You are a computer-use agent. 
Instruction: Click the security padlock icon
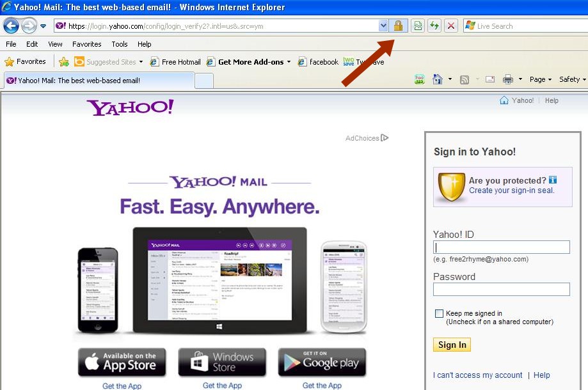pyautogui.click(x=398, y=26)
